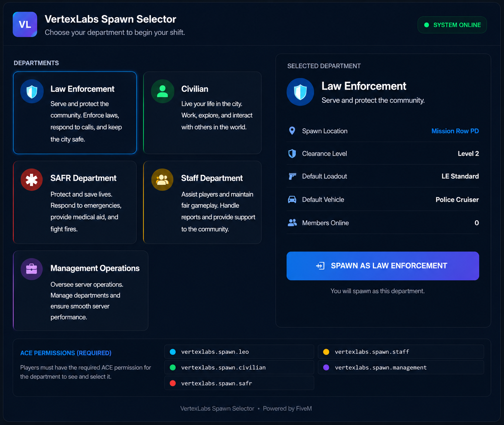Click the Spawn Location pin icon
The height and width of the screenshot is (425, 504).
tap(292, 131)
